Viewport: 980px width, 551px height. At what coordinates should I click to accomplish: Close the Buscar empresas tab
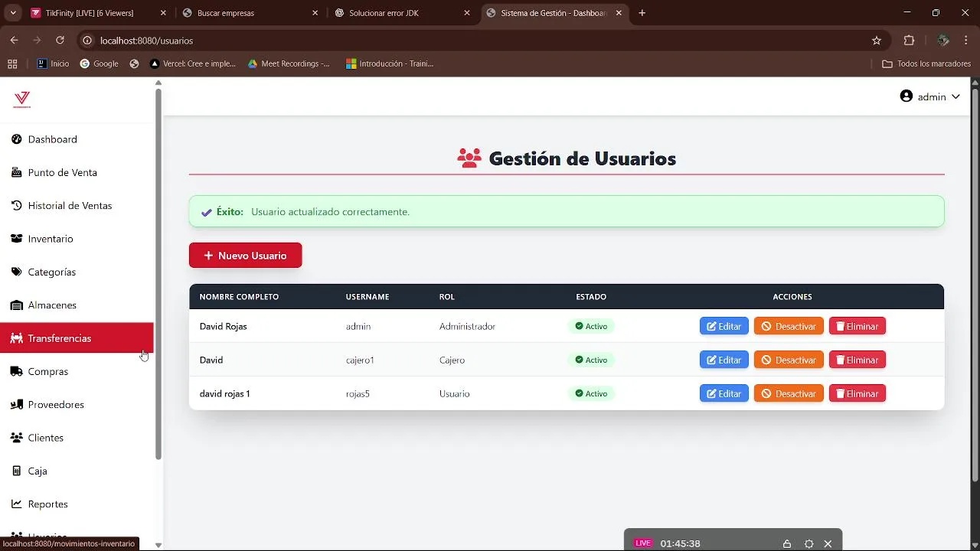315,13
